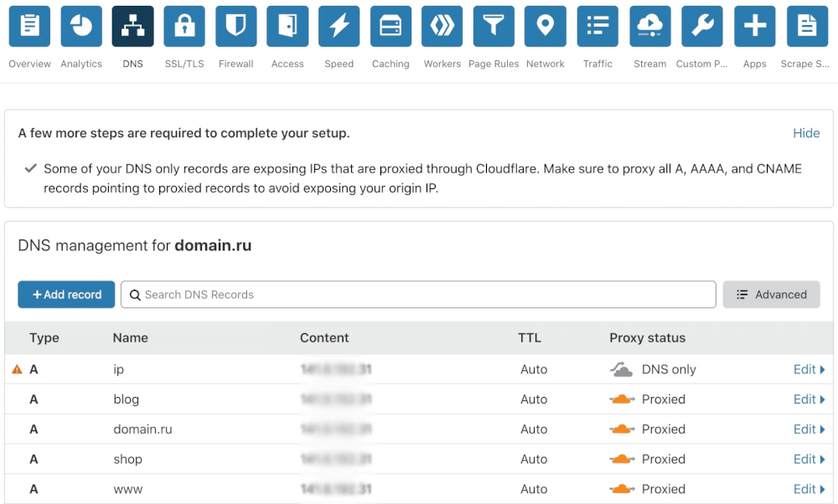
Task: Toggle the gray DNS only cloud for ip
Action: click(621, 369)
